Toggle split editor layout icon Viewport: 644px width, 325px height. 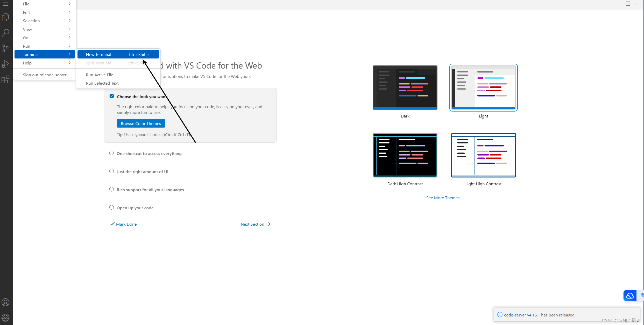coord(628,4)
